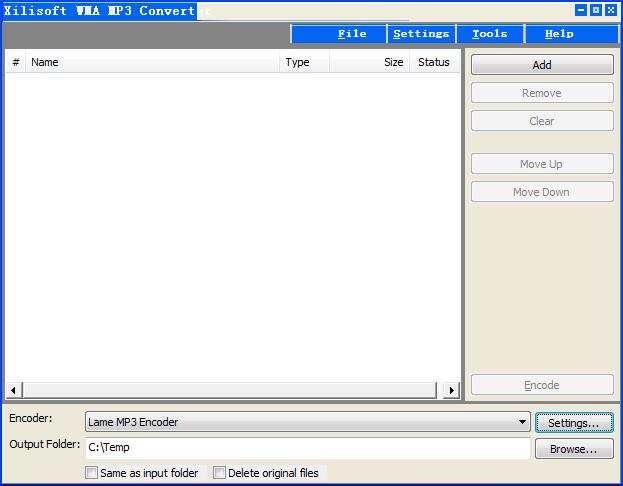
Task: Click the left arrow of horizontal scrollbar
Action: point(14,390)
